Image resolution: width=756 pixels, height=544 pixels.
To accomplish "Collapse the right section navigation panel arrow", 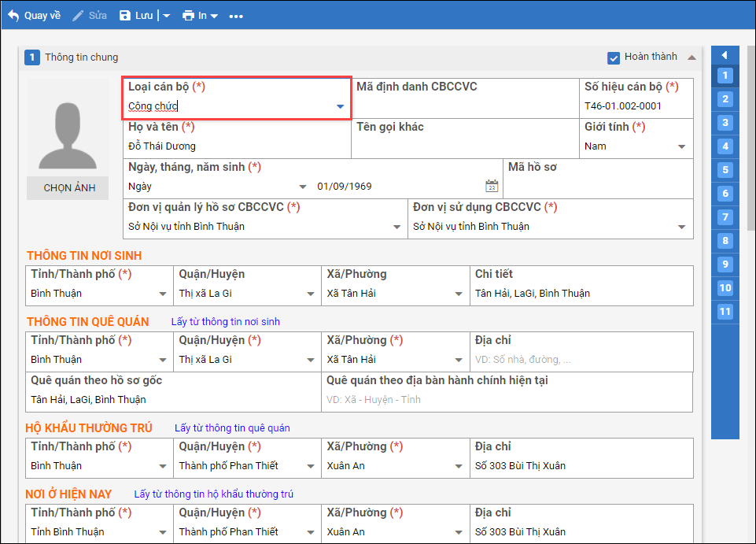I will tap(725, 55).
